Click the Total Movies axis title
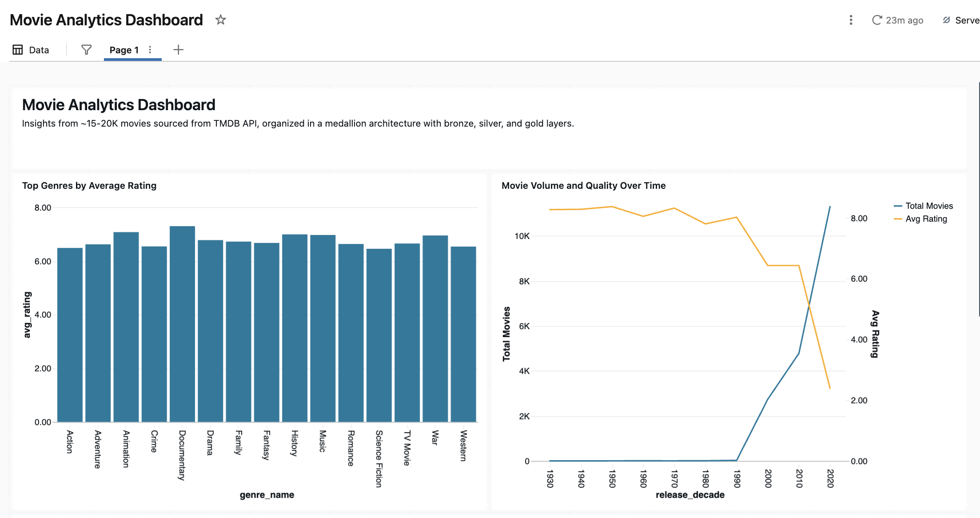The height and width of the screenshot is (518, 980). pyautogui.click(x=506, y=334)
